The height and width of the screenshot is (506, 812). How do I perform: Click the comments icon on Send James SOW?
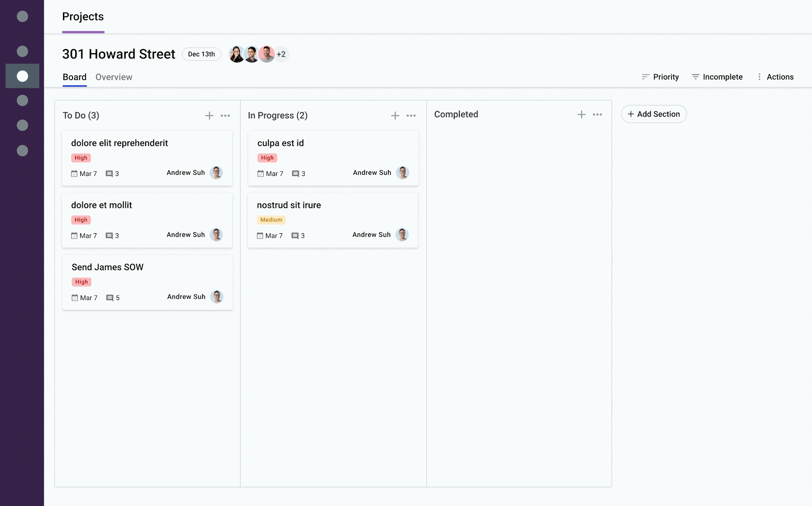(x=110, y=298)
